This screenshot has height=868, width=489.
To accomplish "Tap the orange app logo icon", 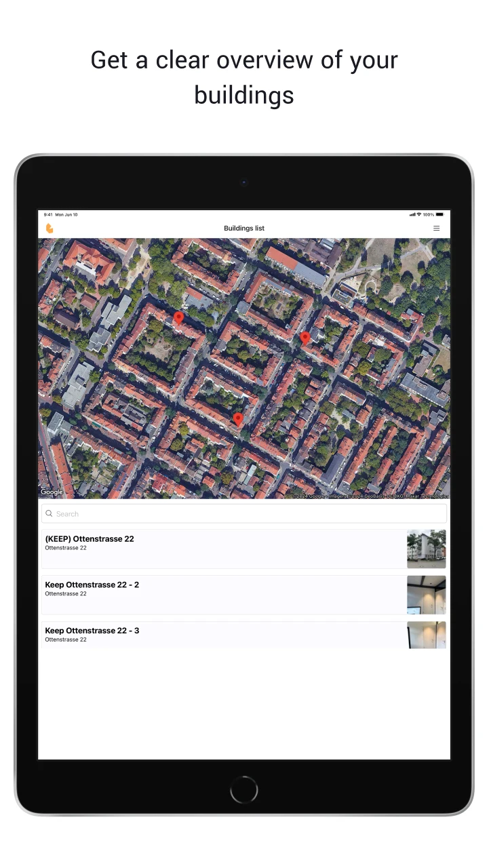I will (50, 229).
